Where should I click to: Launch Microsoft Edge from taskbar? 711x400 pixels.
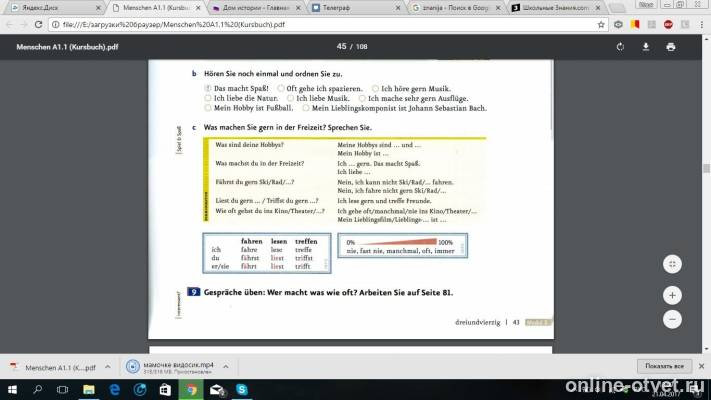114,390
